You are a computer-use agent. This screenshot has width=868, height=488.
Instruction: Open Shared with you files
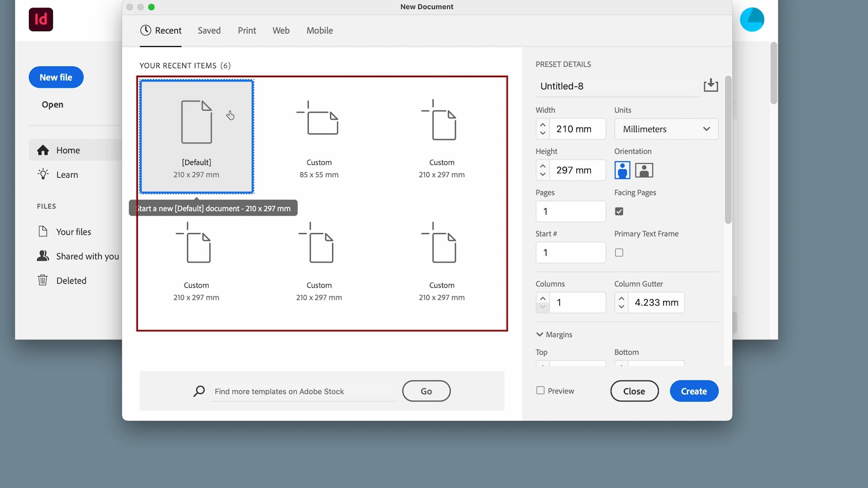(87, 256)
